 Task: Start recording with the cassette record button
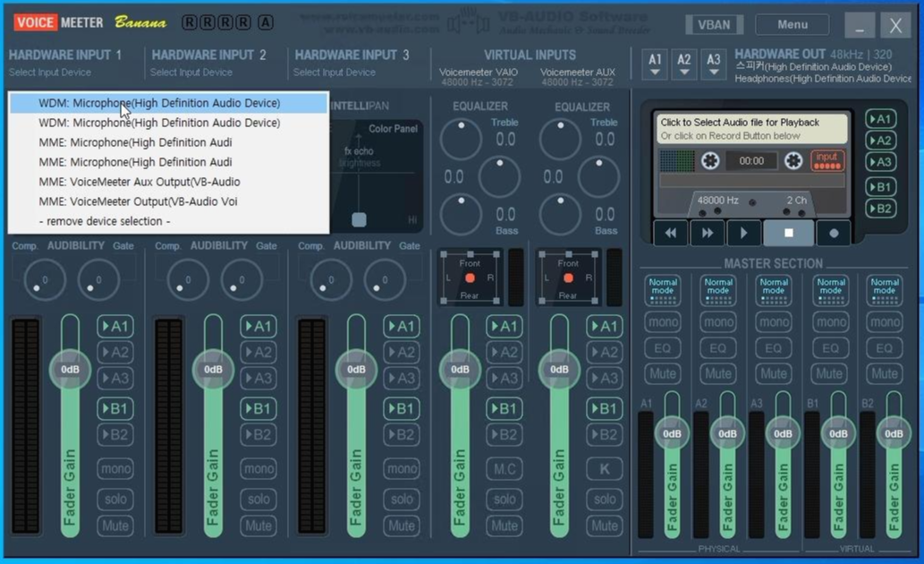(834, 233)
